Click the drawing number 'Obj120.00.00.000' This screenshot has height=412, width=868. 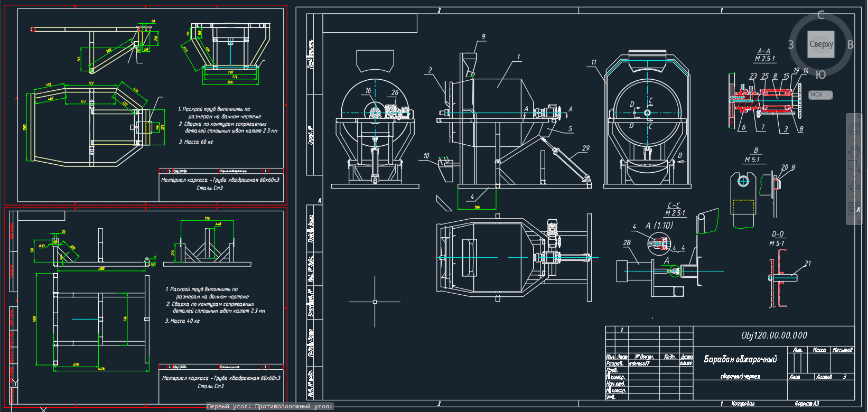click(x=774, y=335)
